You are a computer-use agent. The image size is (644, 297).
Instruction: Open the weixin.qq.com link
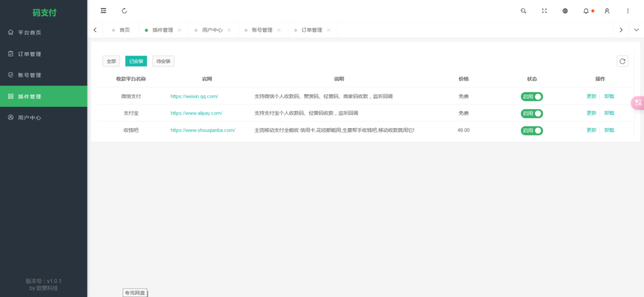click(x=194, y=97)
